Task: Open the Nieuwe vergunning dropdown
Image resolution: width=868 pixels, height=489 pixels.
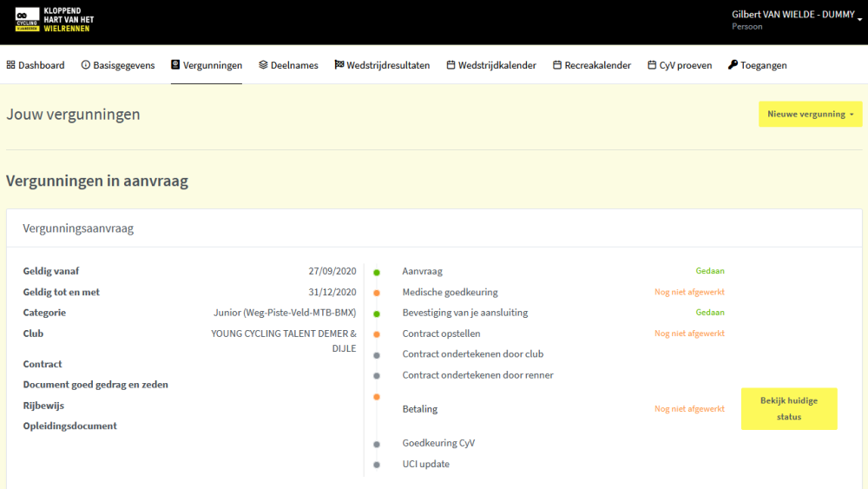Action: click(x=810, y=114)
